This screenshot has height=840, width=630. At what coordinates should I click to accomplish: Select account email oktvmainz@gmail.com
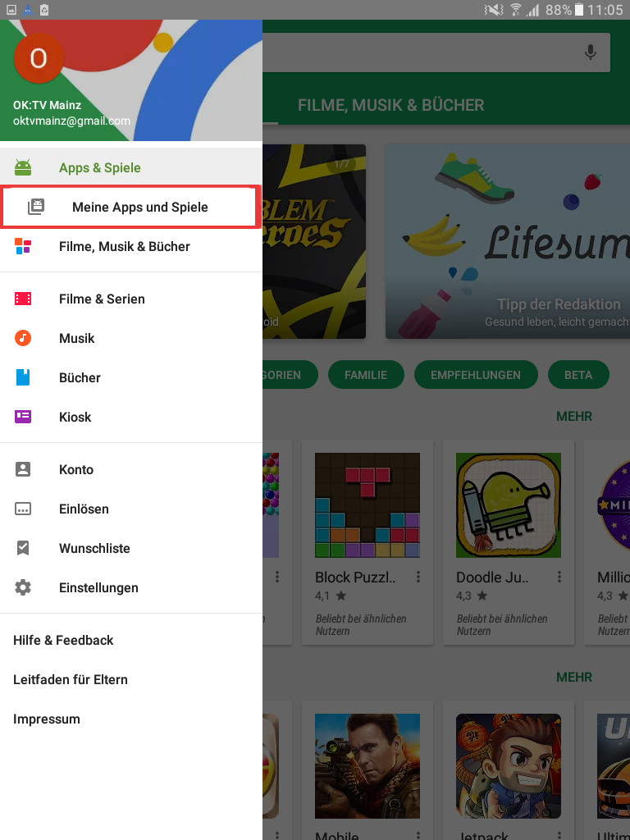71,121
